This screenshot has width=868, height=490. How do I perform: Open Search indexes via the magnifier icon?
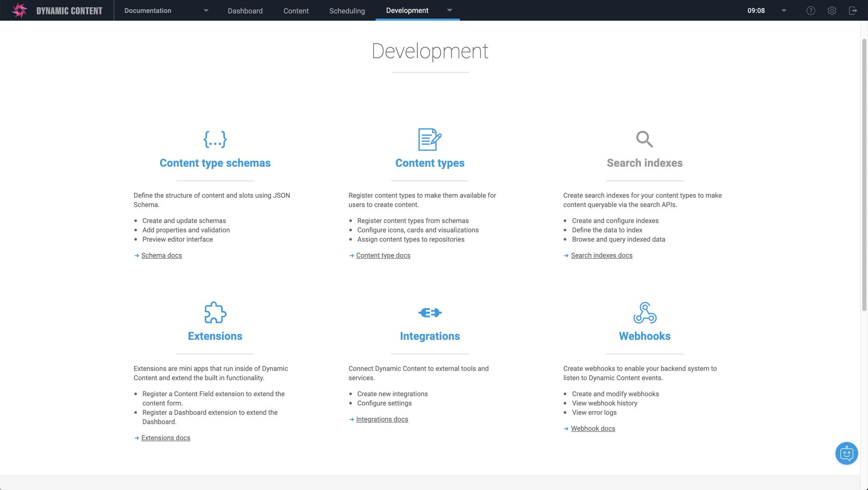pyautogui.click(x=644, y=139)
